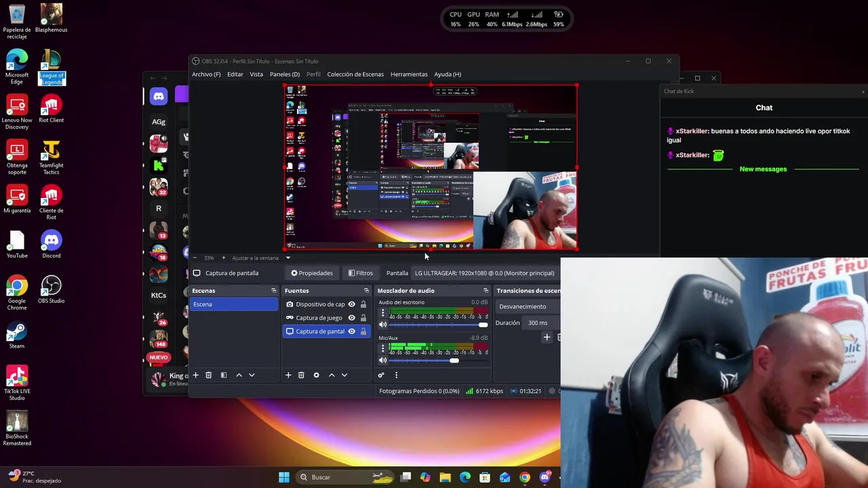The width and height of the screenshot is (868, 488).
Task: Delete the selected scene with trash icon
Action: [208, 375]
